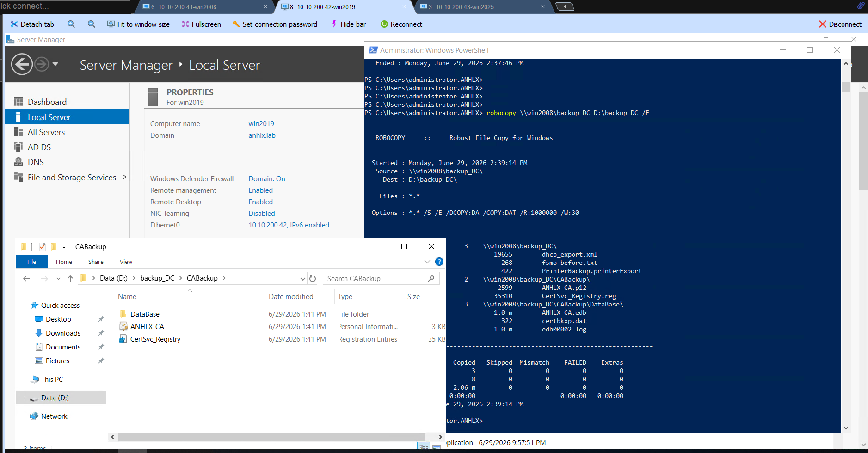The image size is (868, 453).
Task: Select the CertSvc_Registry file
Action: point(155,339)
